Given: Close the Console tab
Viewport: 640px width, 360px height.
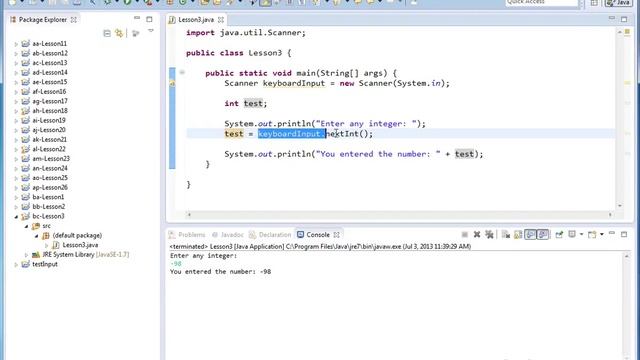Looking at the screenshot, I should pos(336,235).
